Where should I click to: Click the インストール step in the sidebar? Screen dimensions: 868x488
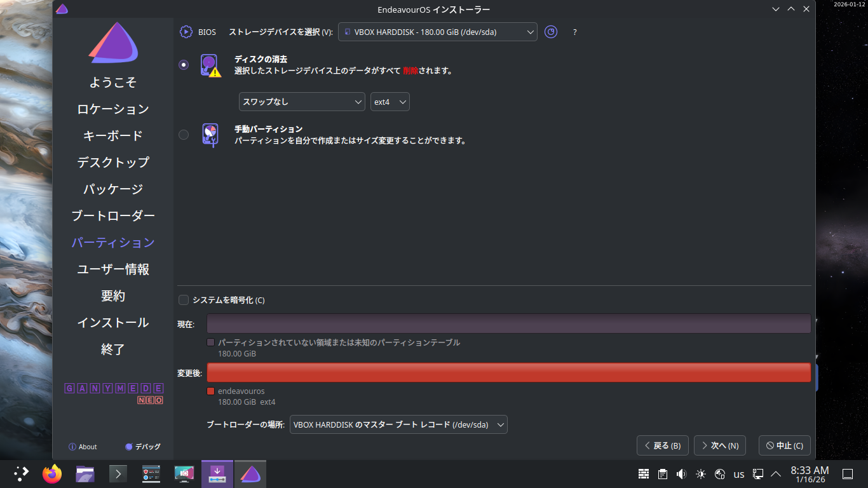click(113, 323)
